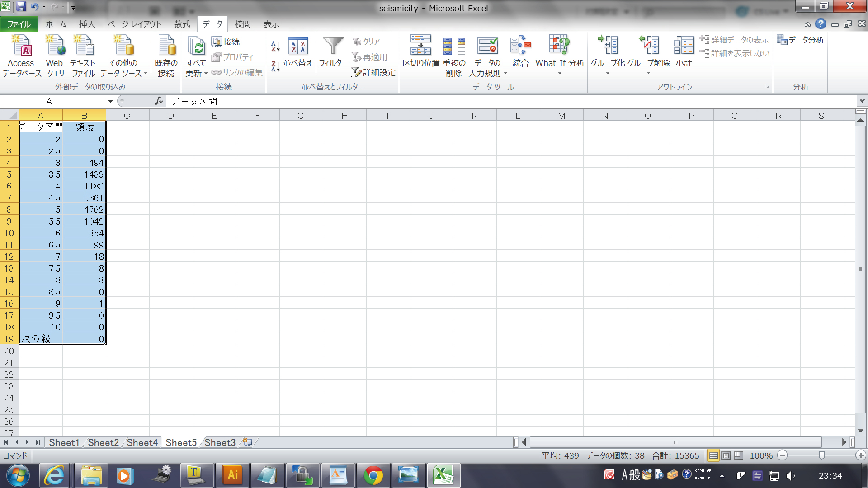The width and height of the screenshot is (868, 488).
Task: Sort ascending with the A-Z icon
Action: tap(275, 46)
